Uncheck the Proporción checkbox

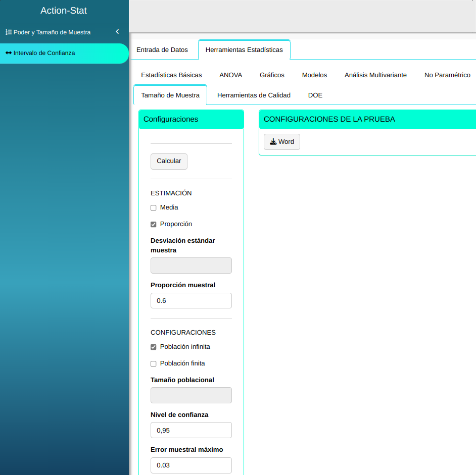point(154,225)
